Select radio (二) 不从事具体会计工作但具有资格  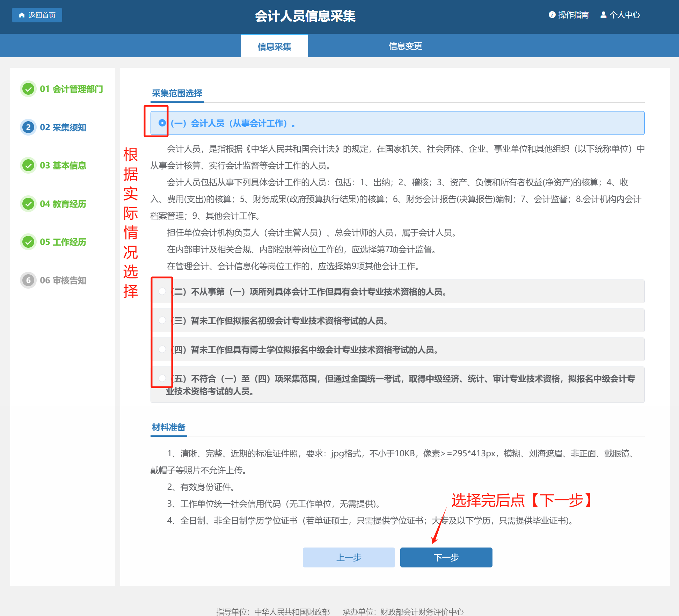162,291
